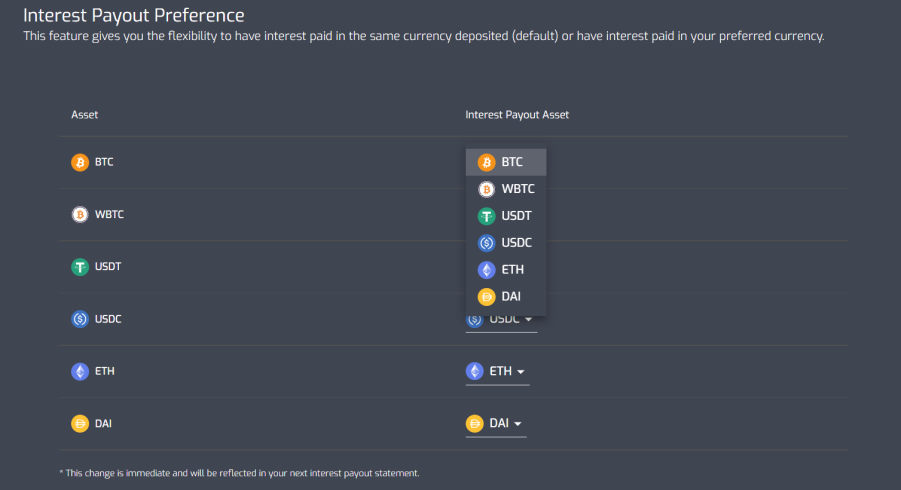
Task: Click the ETH icon in the open dropdown list
Action: pos(486,269)
